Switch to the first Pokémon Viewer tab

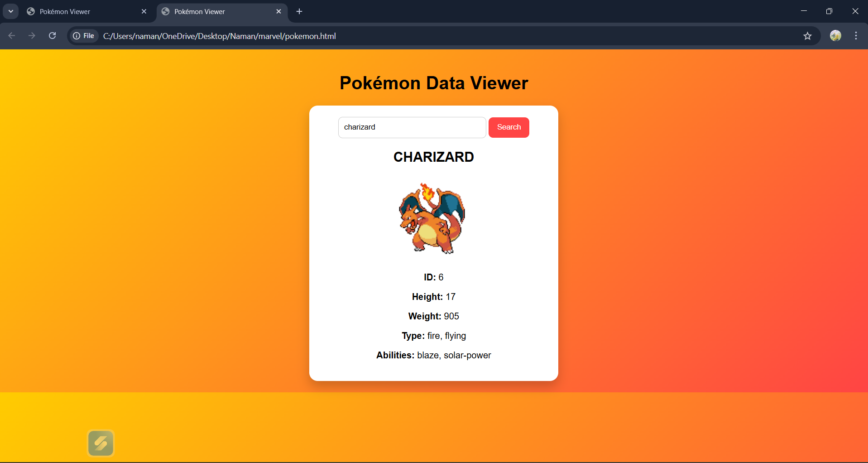[x=86, y=12]
